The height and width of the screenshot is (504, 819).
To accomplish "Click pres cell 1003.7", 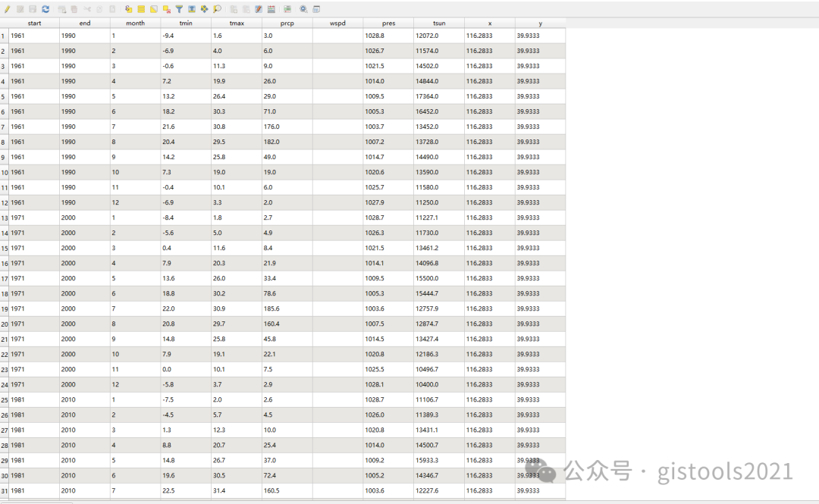I will (388, 127).
